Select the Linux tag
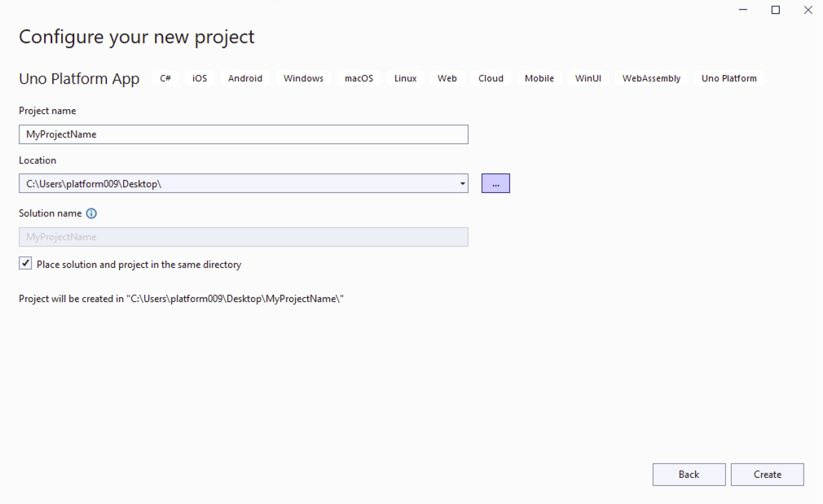This screenshot has height=504, width=823. coord(405,78)
